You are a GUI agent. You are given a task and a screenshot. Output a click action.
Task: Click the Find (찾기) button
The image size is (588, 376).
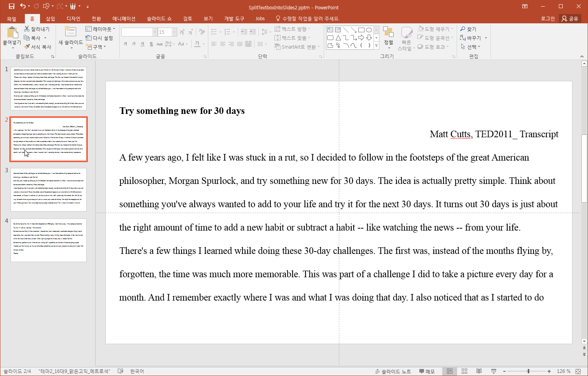(468, 29)
